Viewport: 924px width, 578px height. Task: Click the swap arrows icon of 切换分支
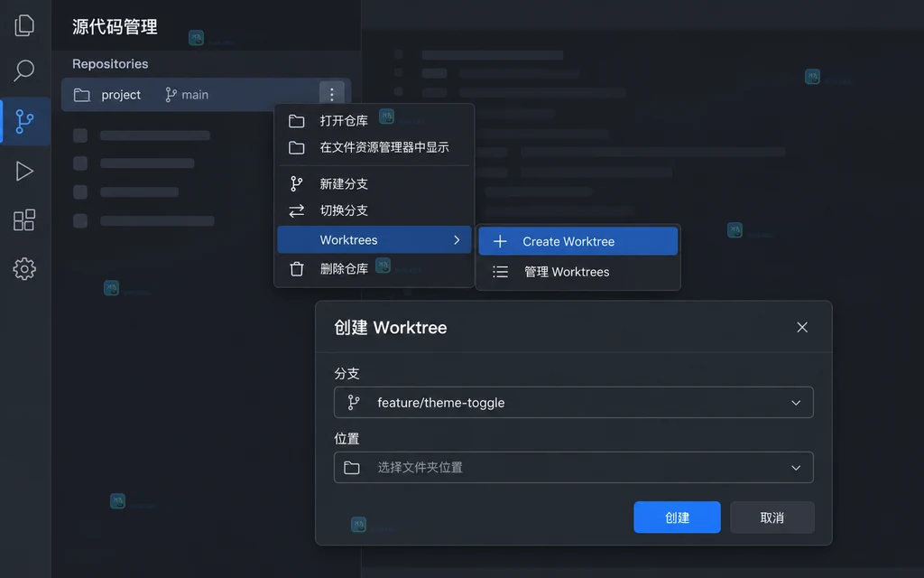click(x=296, y=210)
